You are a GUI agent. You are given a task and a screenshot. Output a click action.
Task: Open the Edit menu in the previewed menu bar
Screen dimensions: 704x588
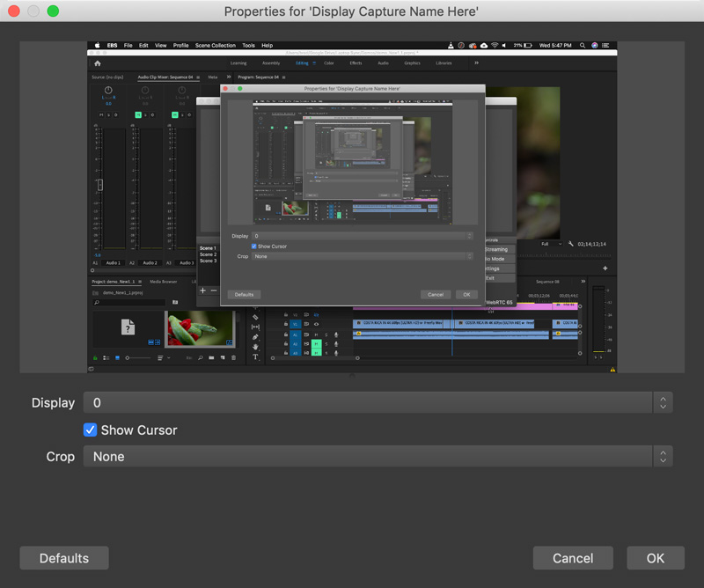pyautogui.click(x=143, y=46)
